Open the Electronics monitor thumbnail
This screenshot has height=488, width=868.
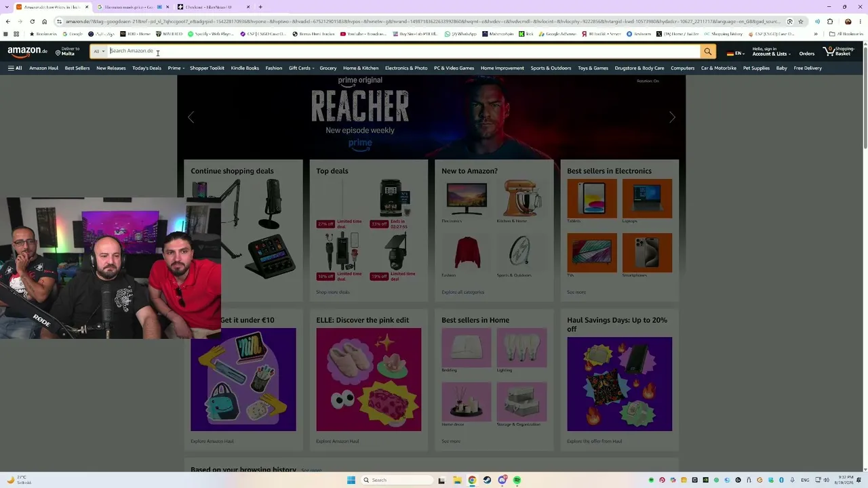click(467, 199)
